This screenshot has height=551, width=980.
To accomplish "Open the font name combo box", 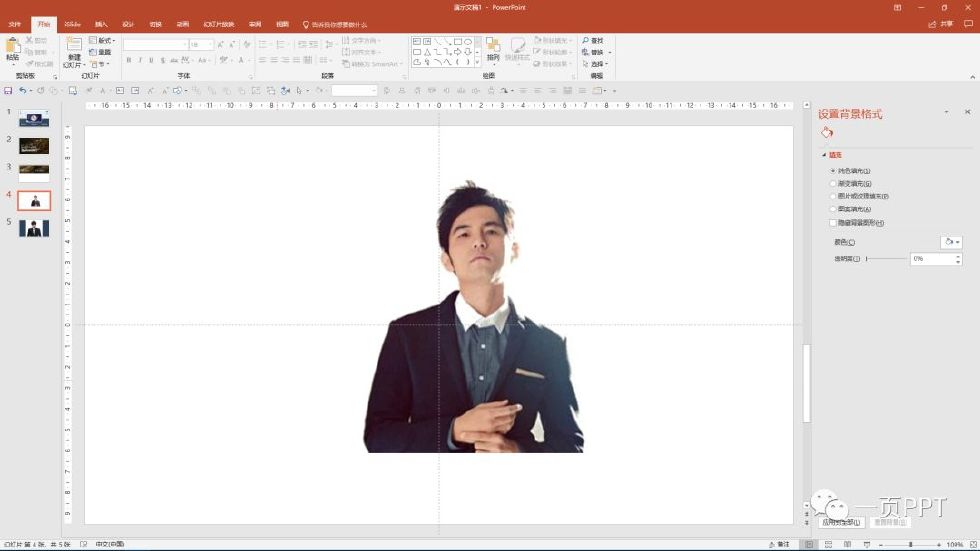I will coord(156,44).
